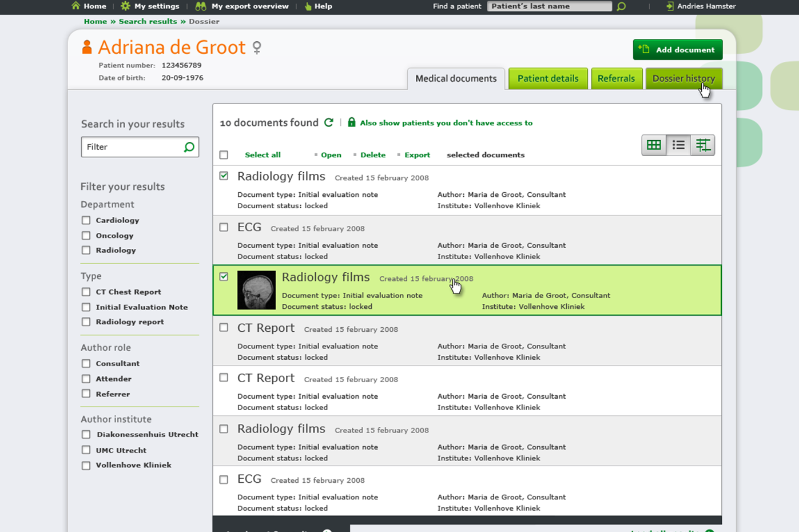This screenshot has height=532, width=799.
Task: Open My export overview menu
Action: [x=249, y=6]
